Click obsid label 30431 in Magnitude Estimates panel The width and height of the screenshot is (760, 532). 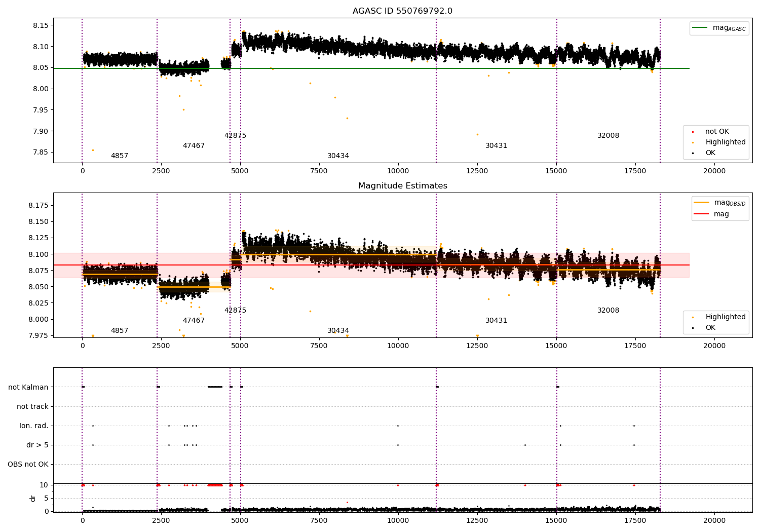point(496,321)
